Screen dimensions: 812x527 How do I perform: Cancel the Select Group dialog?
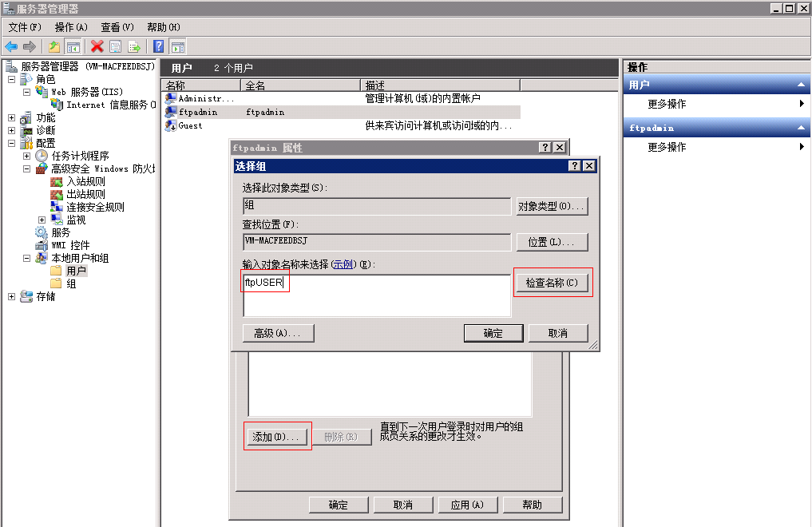coord(558,334)
